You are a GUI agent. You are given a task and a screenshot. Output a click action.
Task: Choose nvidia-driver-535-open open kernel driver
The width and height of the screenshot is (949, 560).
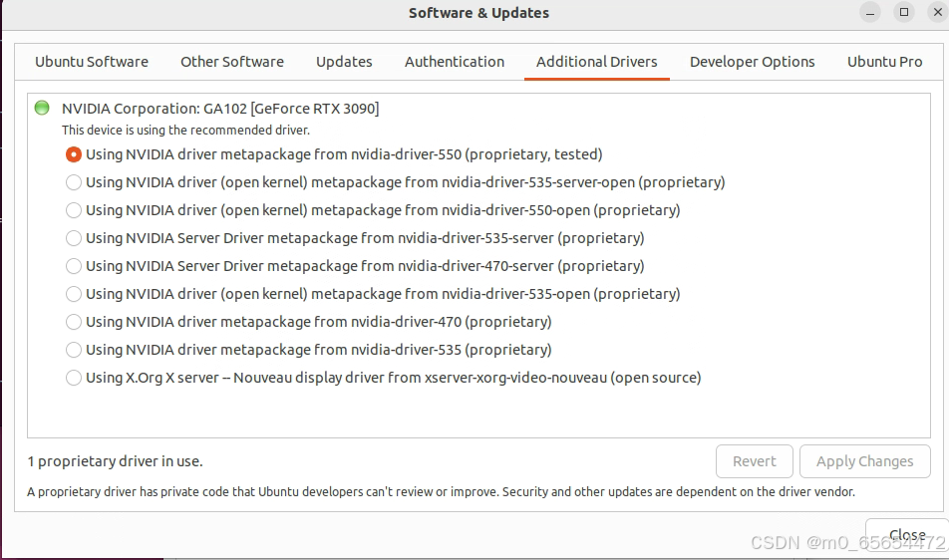73,294
